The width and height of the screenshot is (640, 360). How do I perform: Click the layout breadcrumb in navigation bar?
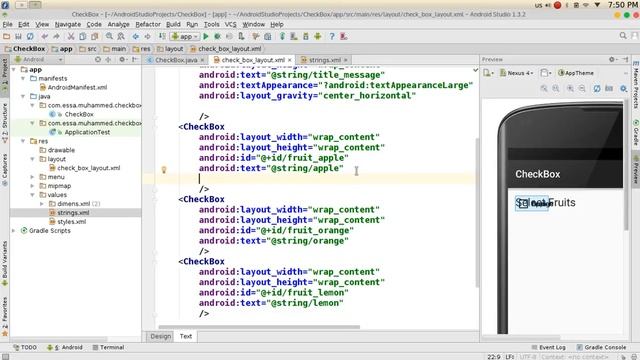[171, 49]
